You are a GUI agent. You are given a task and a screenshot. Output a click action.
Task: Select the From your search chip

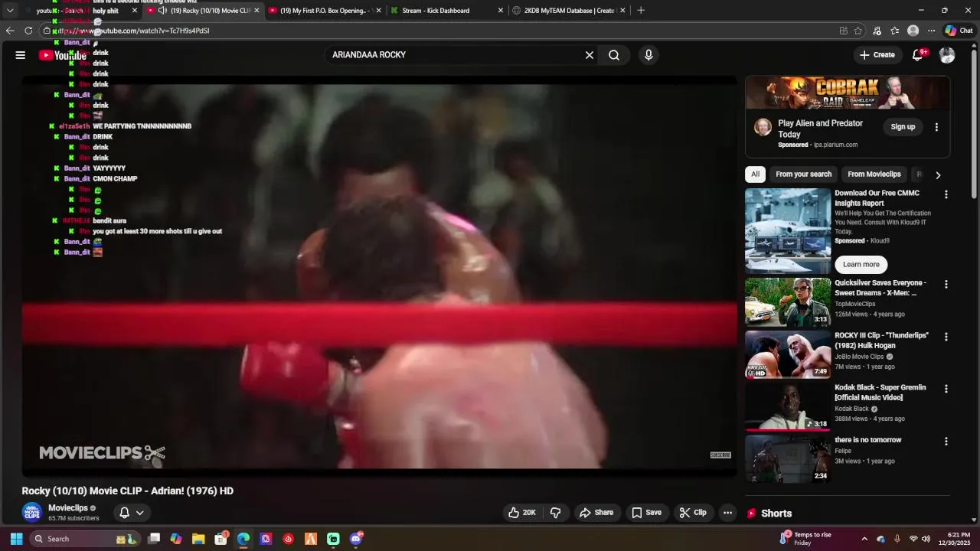coord(803,174)
